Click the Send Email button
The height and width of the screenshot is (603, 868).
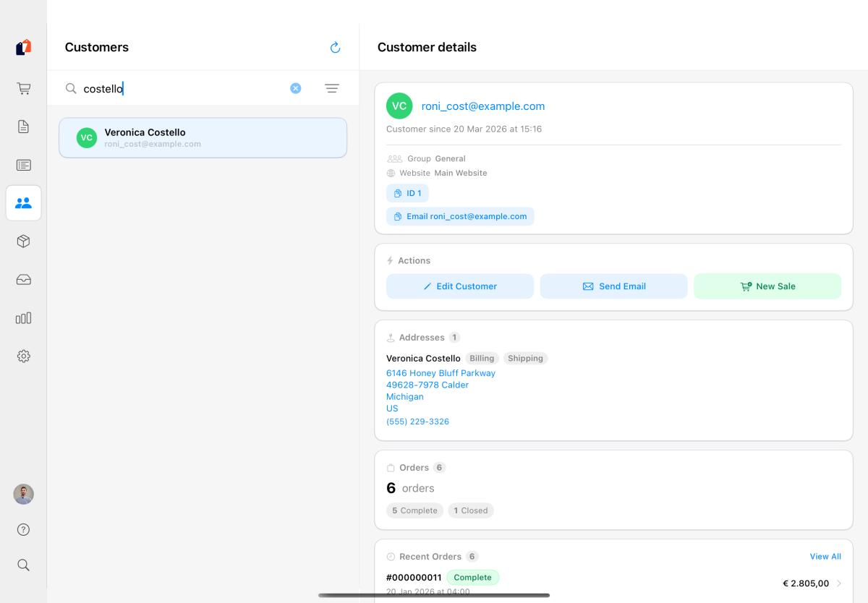click(613, 286)
